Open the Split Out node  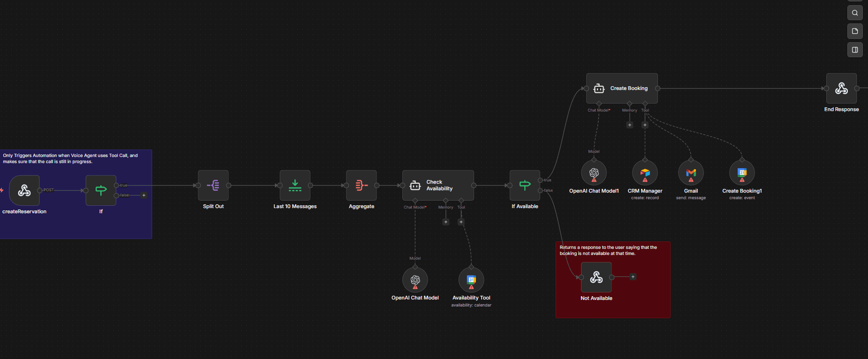pos(213,185)
